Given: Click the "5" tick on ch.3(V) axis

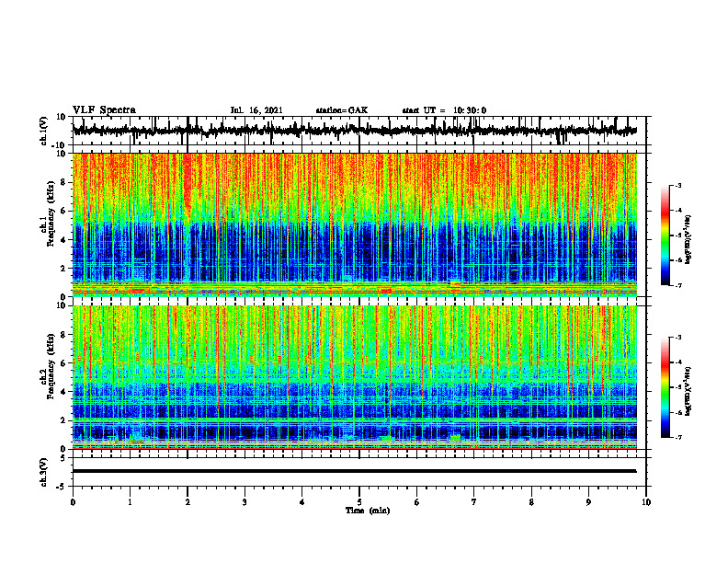Looking at the screenshot, I should point(63,457).
